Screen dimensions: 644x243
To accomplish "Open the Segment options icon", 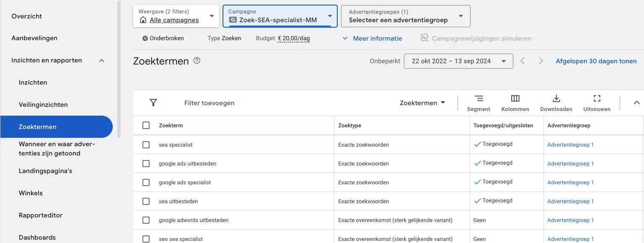I will [x=478, y=103].
